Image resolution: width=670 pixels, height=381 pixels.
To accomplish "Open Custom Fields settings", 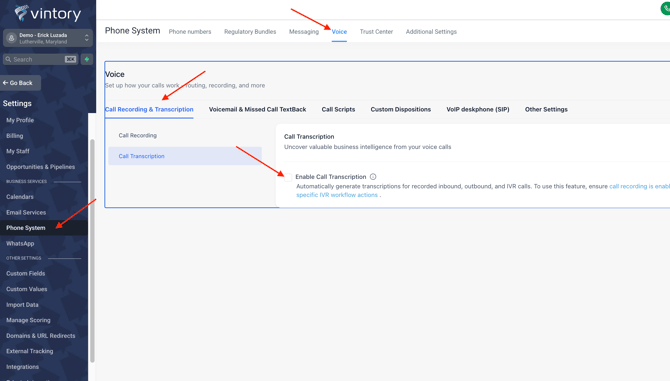I will (26, 273).
